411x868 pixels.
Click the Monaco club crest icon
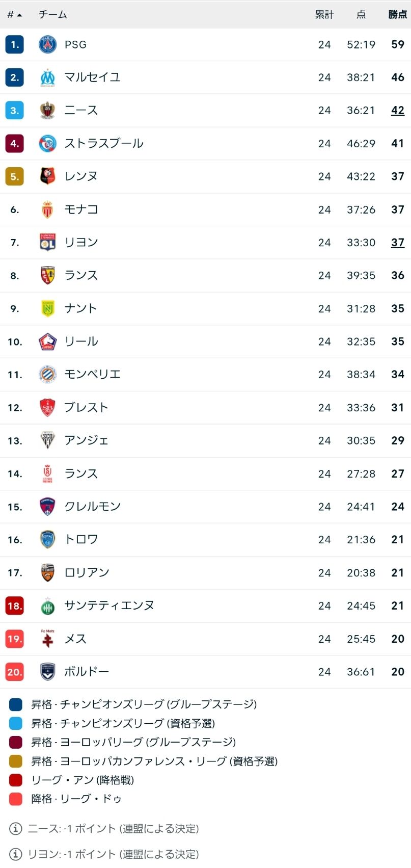[47, 209]
